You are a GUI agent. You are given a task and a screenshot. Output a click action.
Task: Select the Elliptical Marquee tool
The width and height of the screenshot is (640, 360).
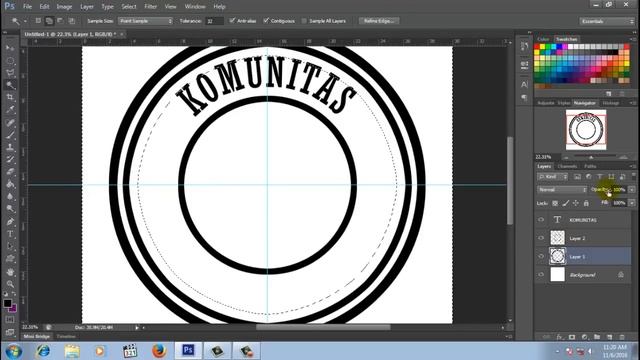point(10,61)
